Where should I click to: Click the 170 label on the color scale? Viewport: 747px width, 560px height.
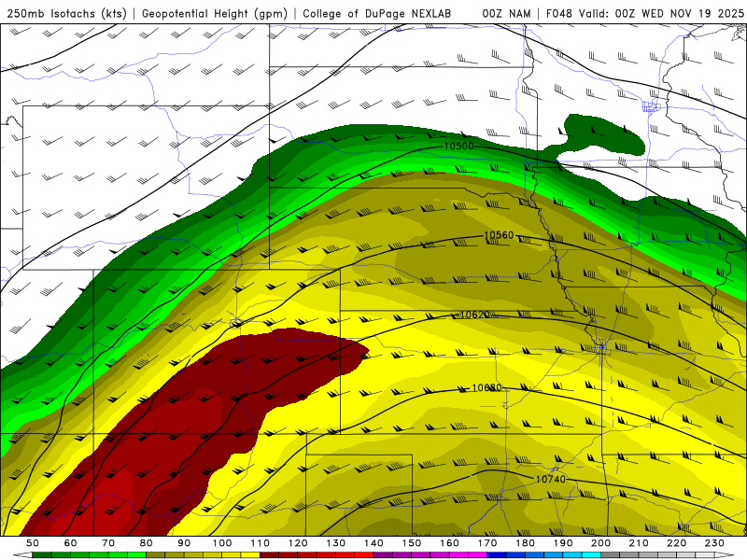487,543
